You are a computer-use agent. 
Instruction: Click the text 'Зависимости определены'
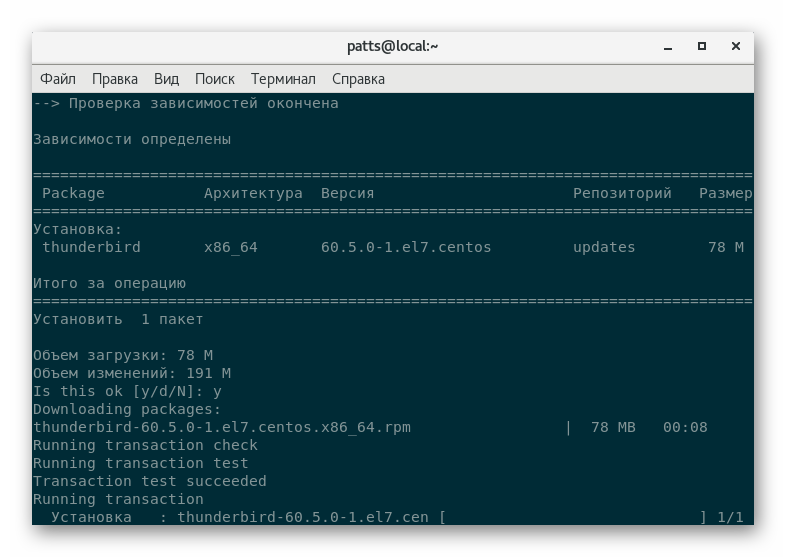(132, 139)
